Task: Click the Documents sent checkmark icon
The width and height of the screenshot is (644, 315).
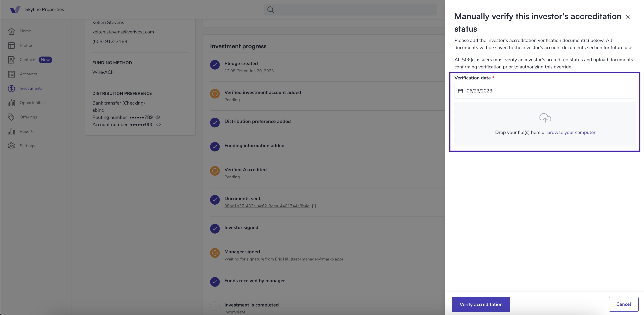Action: click(215, 200)
